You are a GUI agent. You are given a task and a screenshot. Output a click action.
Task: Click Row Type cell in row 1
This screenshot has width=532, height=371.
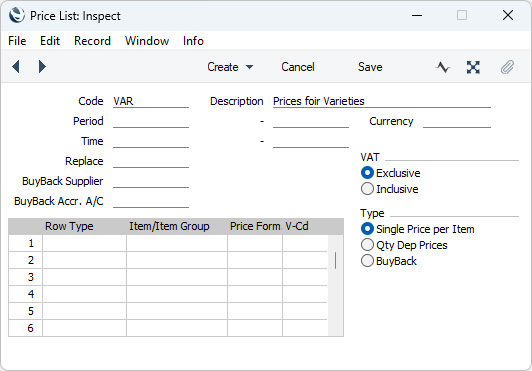point(84,243)
